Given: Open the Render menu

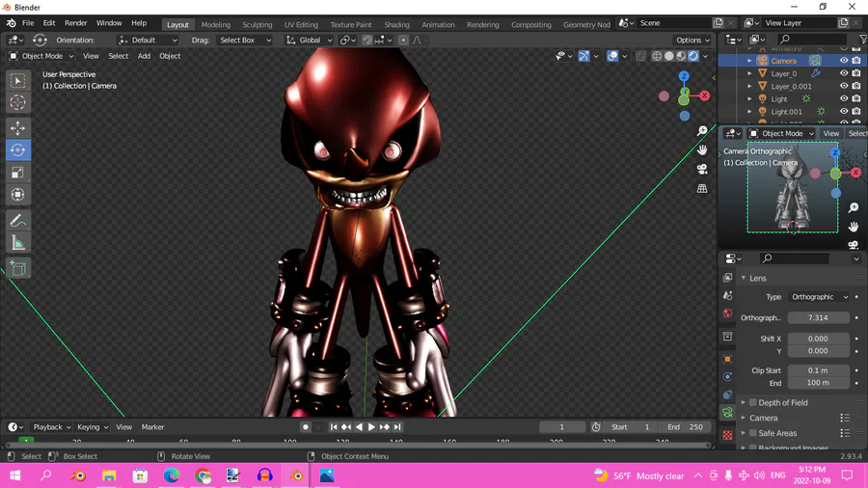Looking at the screenshot, I should pos(76,23).
